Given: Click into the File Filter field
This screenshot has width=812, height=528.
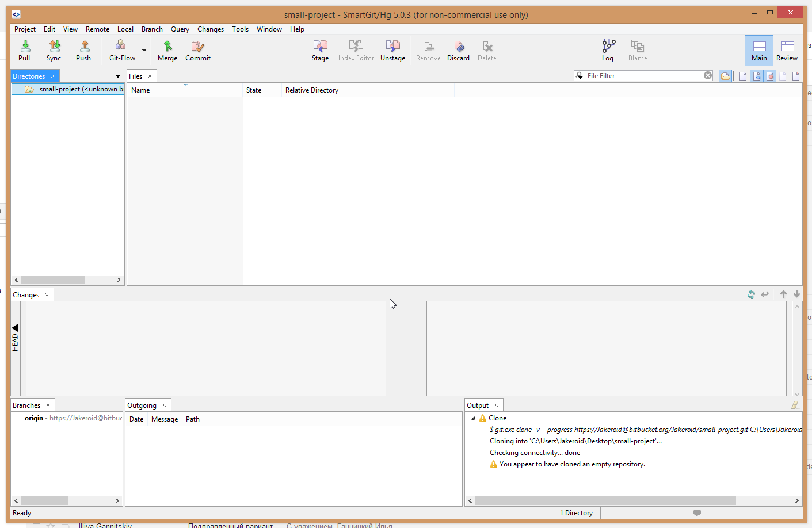Looking at the screenshot, I should click(643, 76).
